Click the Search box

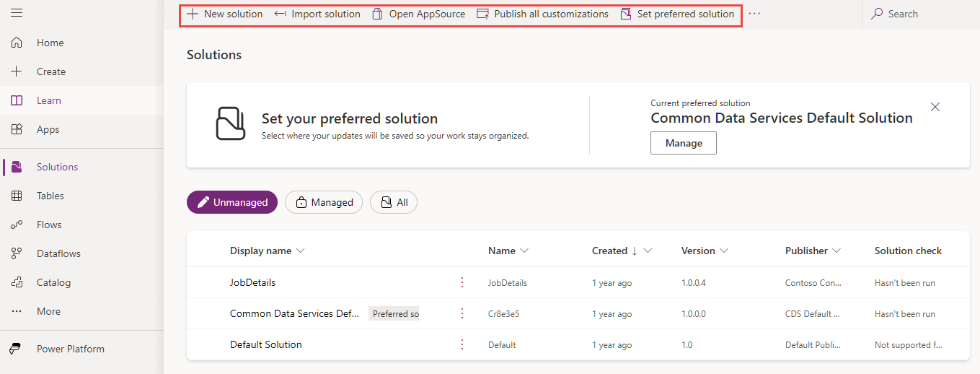[x=921, y=14]
